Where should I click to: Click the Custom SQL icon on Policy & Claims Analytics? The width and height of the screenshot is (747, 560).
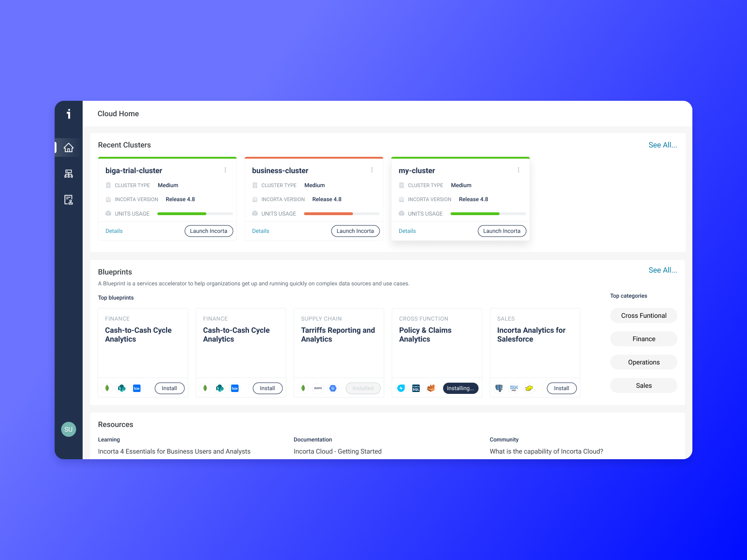(416, 388)
